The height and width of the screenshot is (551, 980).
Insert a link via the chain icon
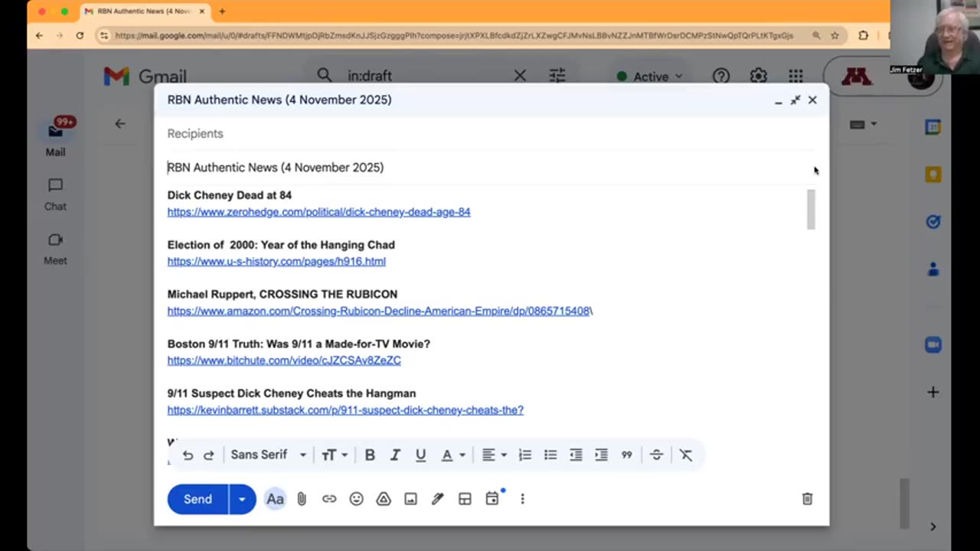(x=329, y=499)
